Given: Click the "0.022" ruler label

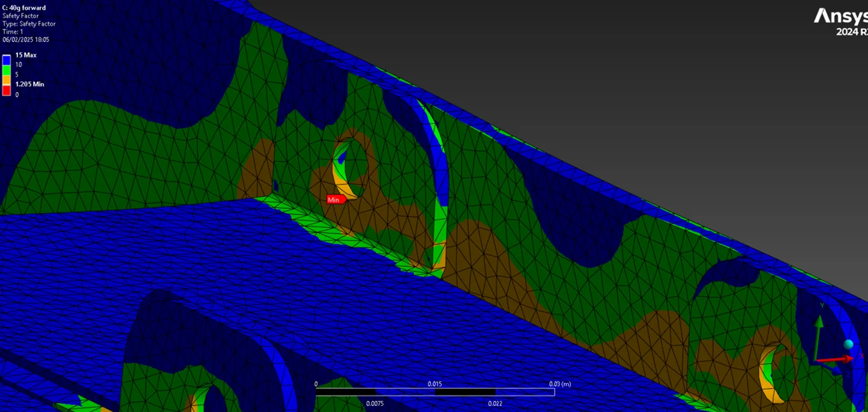Looking at the screenshot, I should coord(495,404).
